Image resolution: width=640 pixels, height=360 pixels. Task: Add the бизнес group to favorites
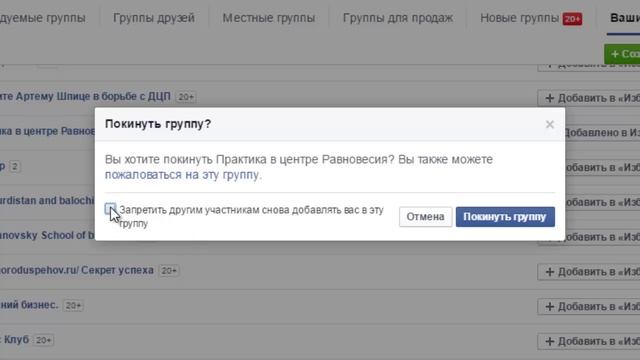pos(589,306)
